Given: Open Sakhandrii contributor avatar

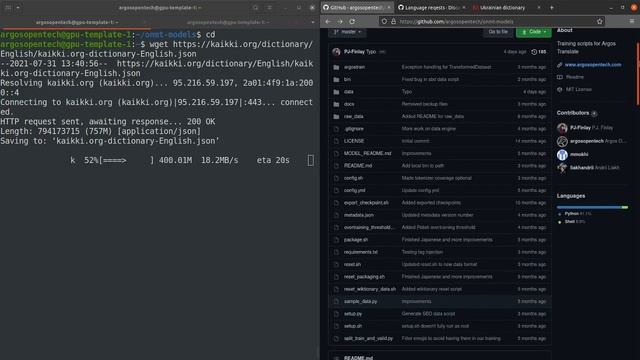Looking at the screenshot, I should pyautogui.click(x=562, y=168).
